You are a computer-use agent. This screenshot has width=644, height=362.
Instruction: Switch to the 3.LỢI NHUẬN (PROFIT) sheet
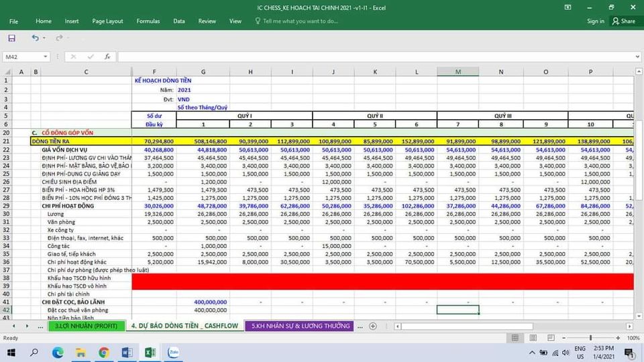[x=85, y=326]
